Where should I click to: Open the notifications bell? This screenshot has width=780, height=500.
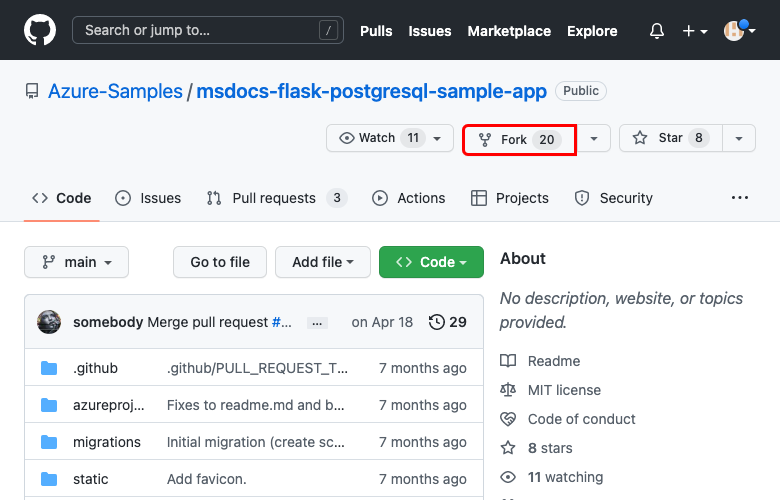pyautogui.click(x=657, y=31)
